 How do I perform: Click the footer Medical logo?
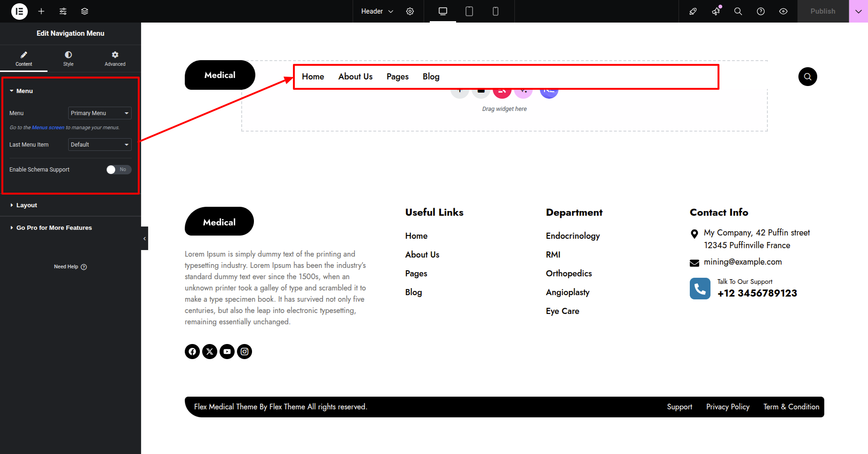(219, 221)
